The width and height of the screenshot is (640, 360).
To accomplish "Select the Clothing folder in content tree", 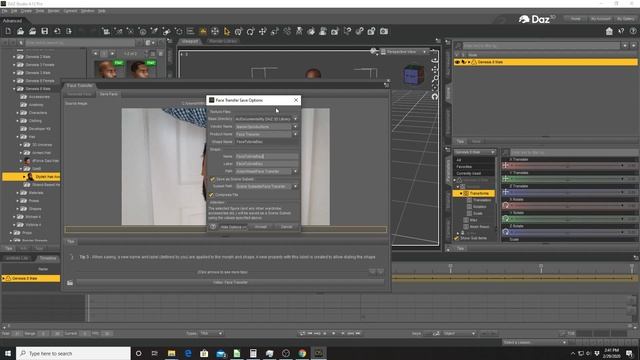I will pos(35,121).
